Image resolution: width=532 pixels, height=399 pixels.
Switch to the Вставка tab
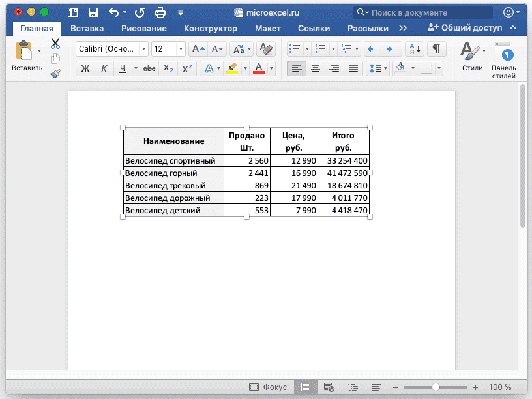point(87,28)
